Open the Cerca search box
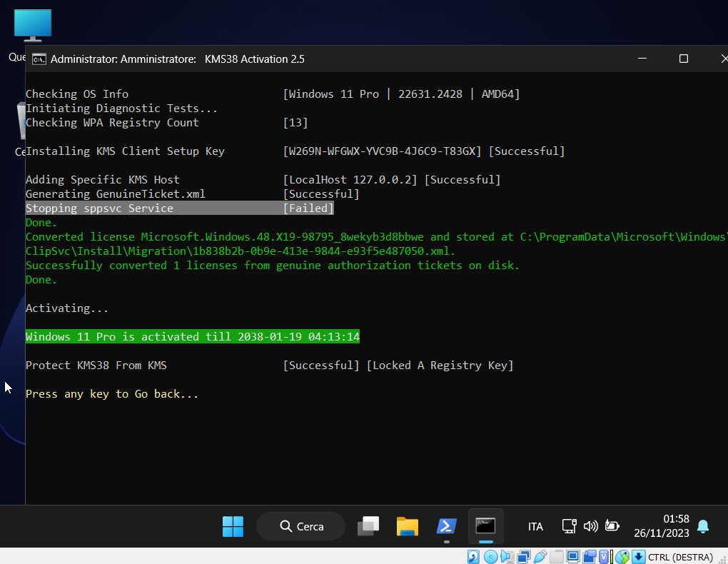Image resolution: width=728 pixels, height=564 pixels. 301,526
